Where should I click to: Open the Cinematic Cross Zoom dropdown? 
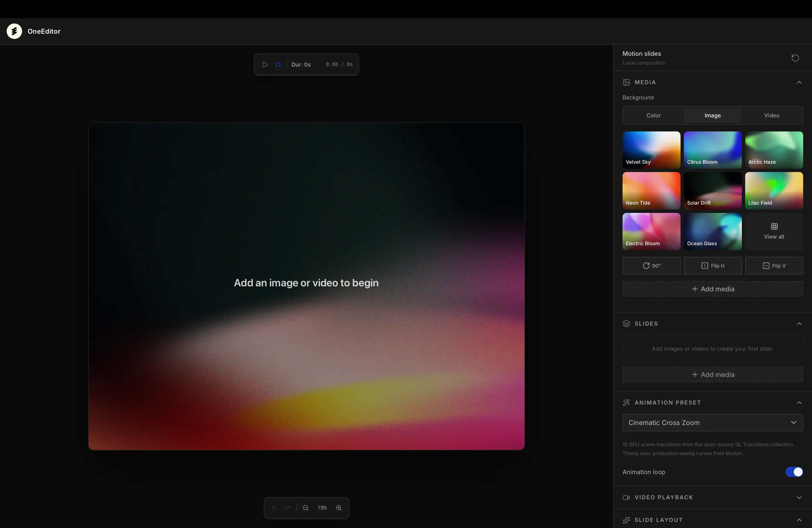[712, 423]
